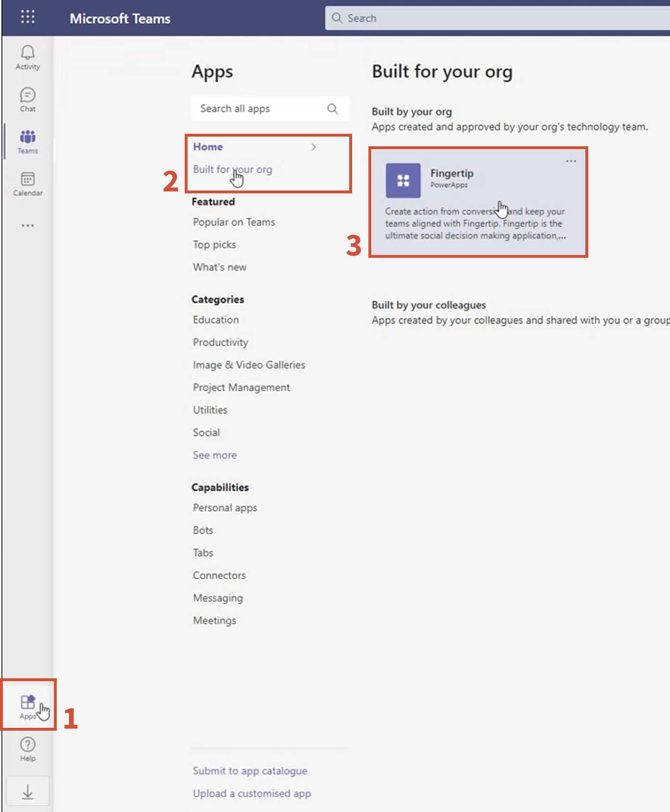Select Home in the Apps navigation

[x=208, y=147]
